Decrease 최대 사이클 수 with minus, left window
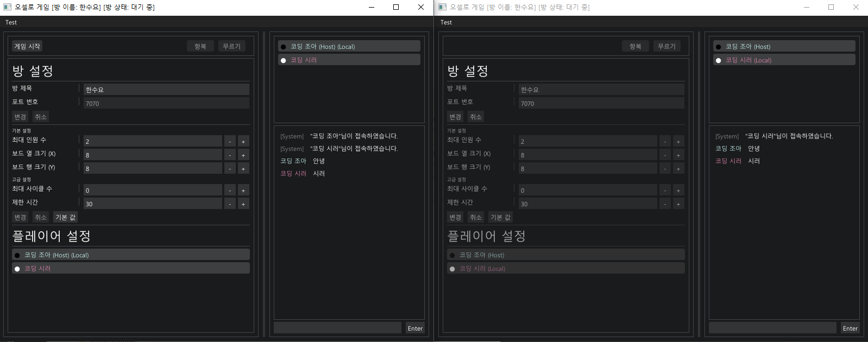868x342 pixels. [x=230, y=190]
